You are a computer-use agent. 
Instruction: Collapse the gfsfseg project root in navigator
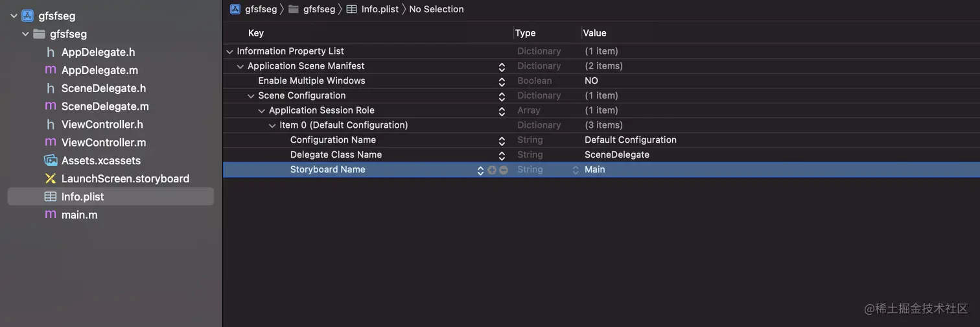[x=14, y=16]
